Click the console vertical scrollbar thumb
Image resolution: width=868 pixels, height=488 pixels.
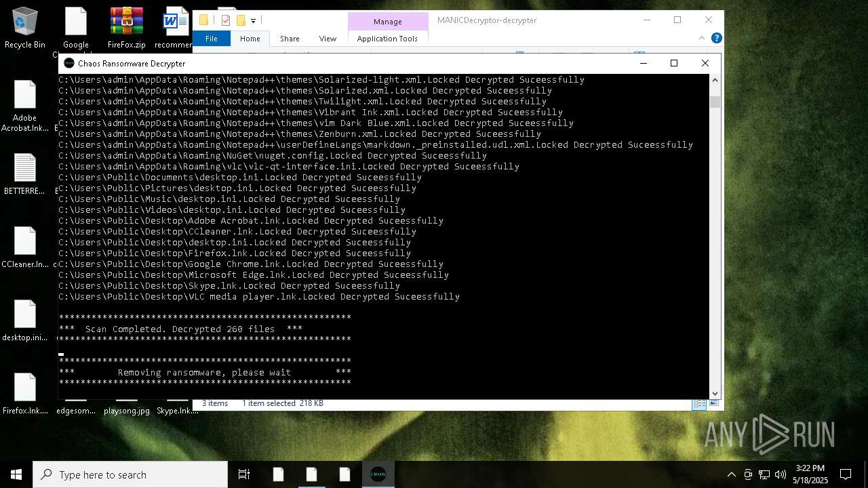point(715,102)
